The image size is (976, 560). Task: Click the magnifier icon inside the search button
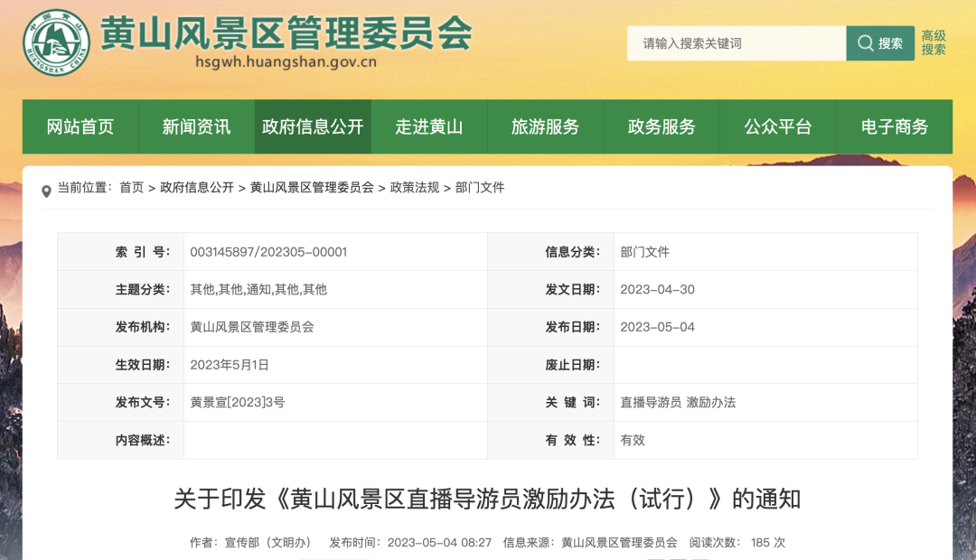click(866, 42)
